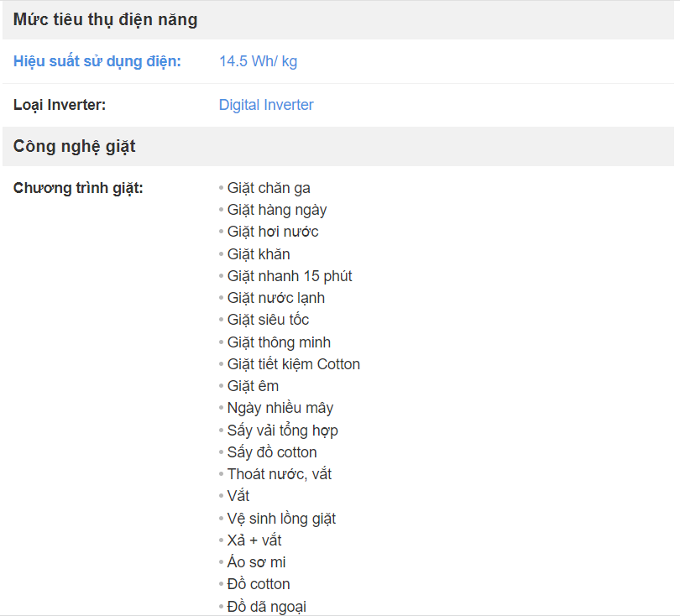Screen dimensions: 680x616
Task: Click the '14.5 Wh/ kg' value link
Action: point(258,61)
